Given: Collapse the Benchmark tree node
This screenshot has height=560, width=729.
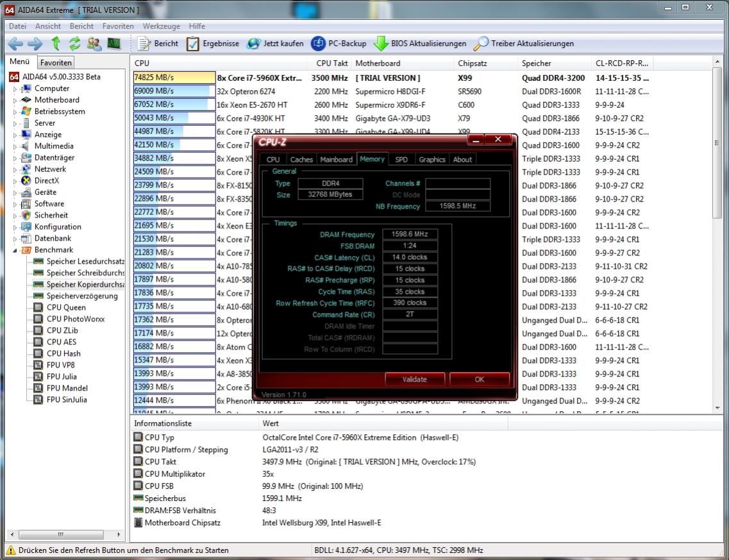Looking at the screenshot, I should (15, 250).
